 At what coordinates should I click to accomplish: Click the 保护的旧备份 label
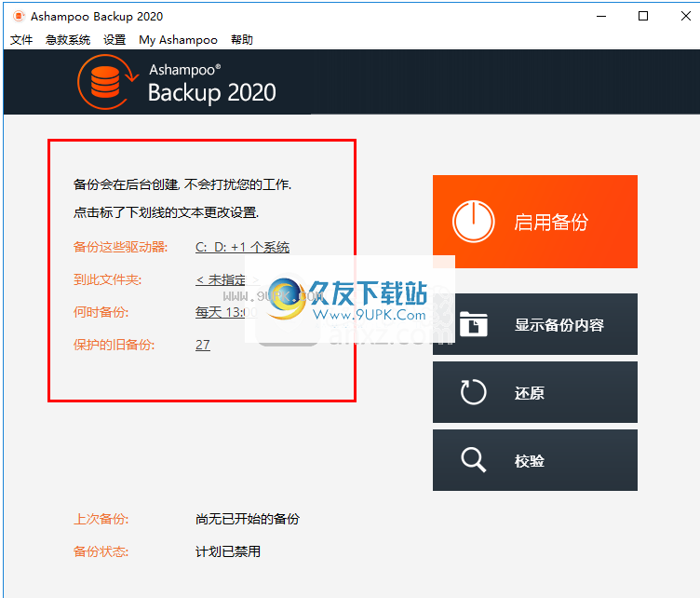click(x=114, y=345)
